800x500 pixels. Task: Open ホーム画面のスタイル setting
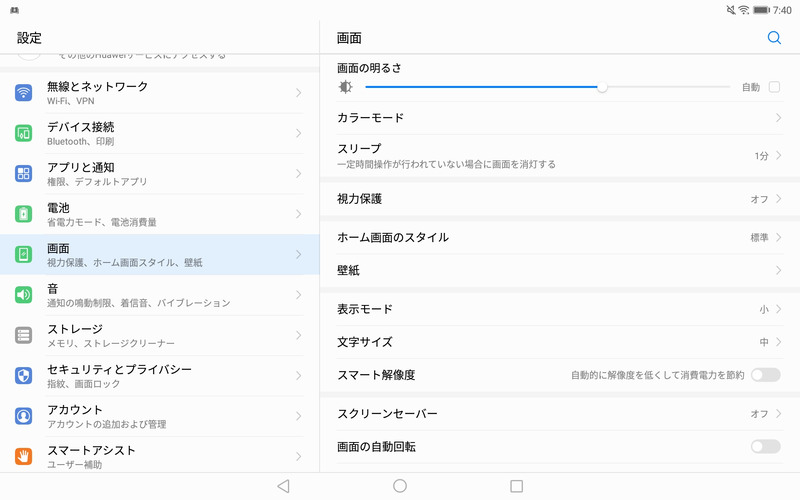pyautogui.click(x=560, y=237)
